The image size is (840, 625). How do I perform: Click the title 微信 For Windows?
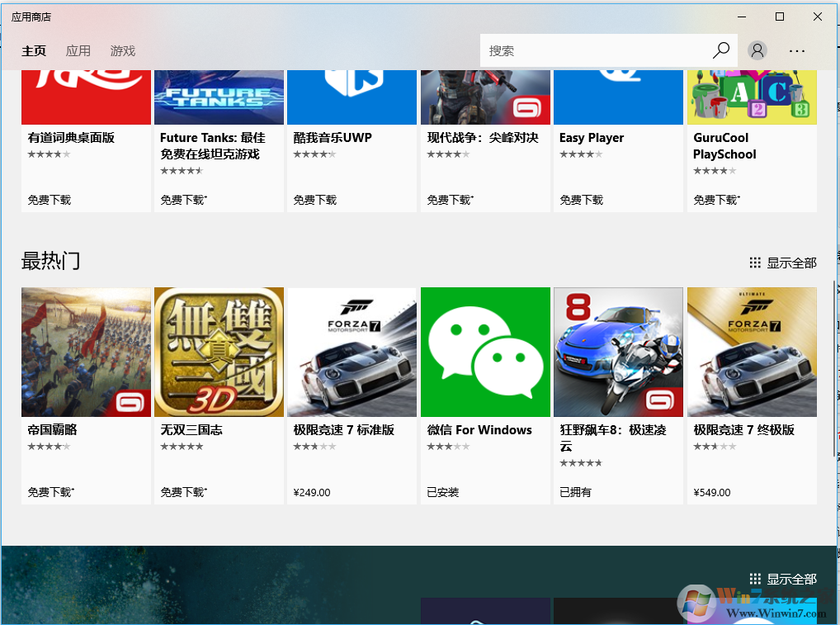coord(479,430)
